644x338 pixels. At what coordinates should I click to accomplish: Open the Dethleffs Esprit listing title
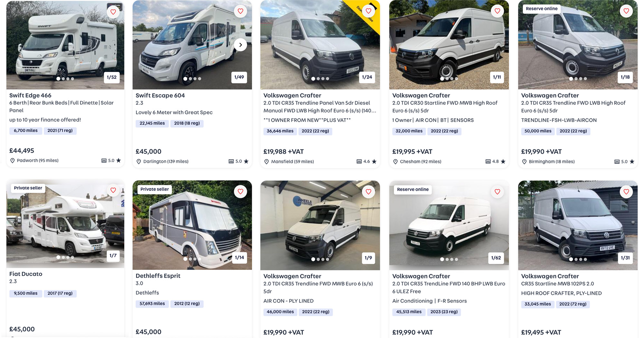158,276
